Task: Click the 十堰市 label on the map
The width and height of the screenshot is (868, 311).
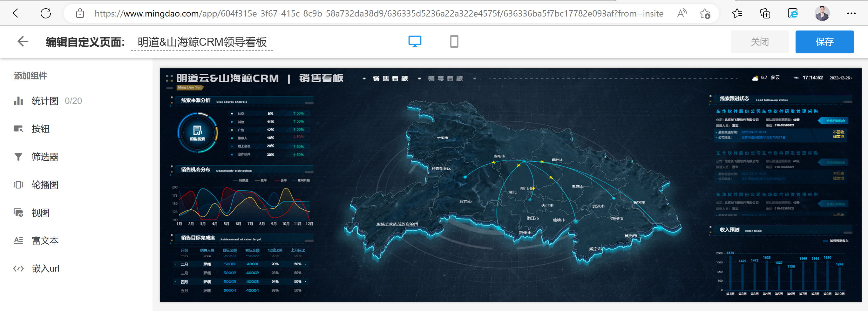Action: (x=443, y=138)
